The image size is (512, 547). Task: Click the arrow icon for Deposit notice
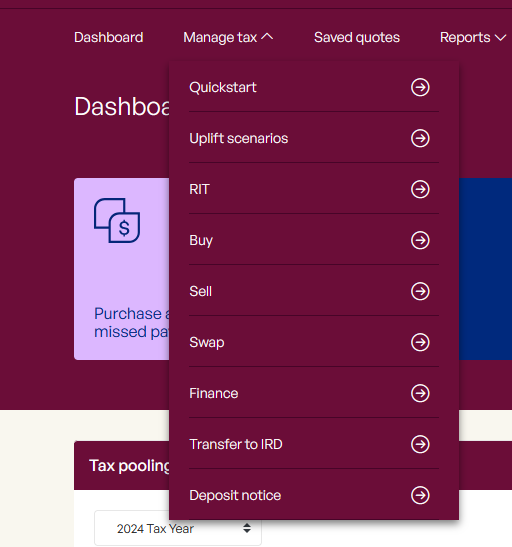tap(420, 495)
